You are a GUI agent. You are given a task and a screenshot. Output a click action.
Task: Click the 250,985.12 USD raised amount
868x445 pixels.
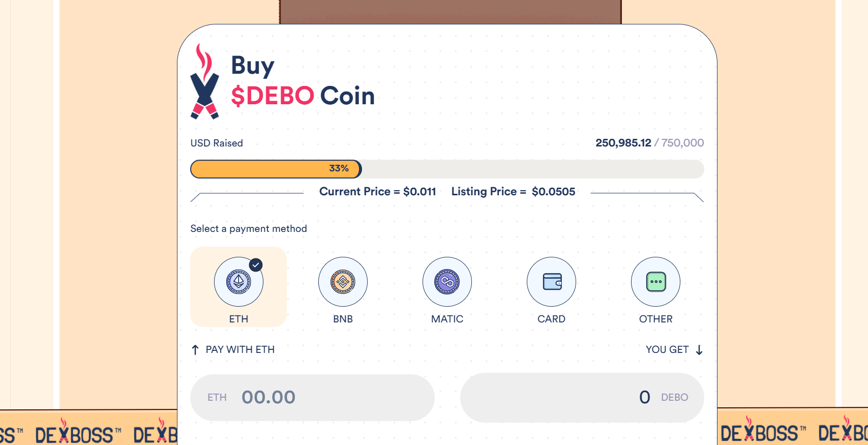pyautogui.click(x=623, y=143)
